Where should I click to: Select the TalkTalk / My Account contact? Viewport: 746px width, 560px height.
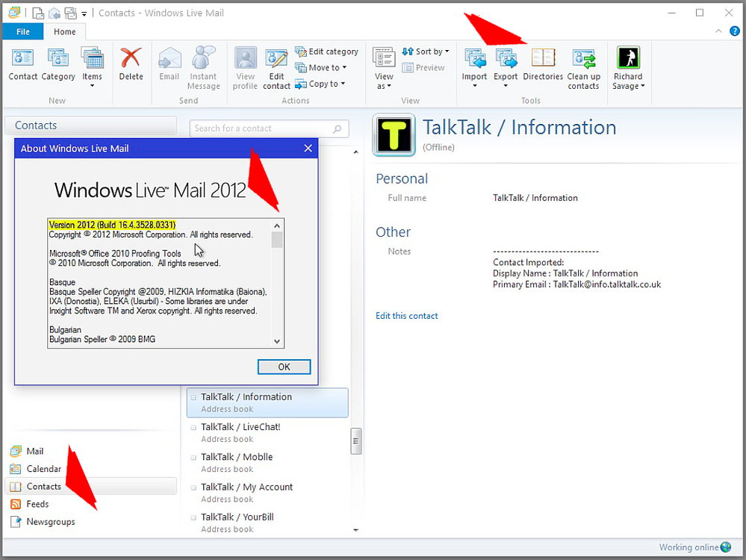[267, 493]
